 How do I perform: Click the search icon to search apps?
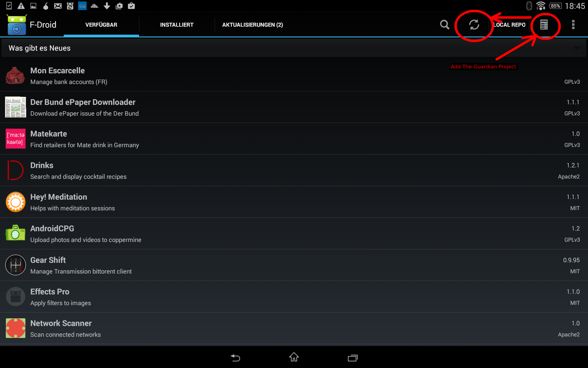[x=444, y=24]
